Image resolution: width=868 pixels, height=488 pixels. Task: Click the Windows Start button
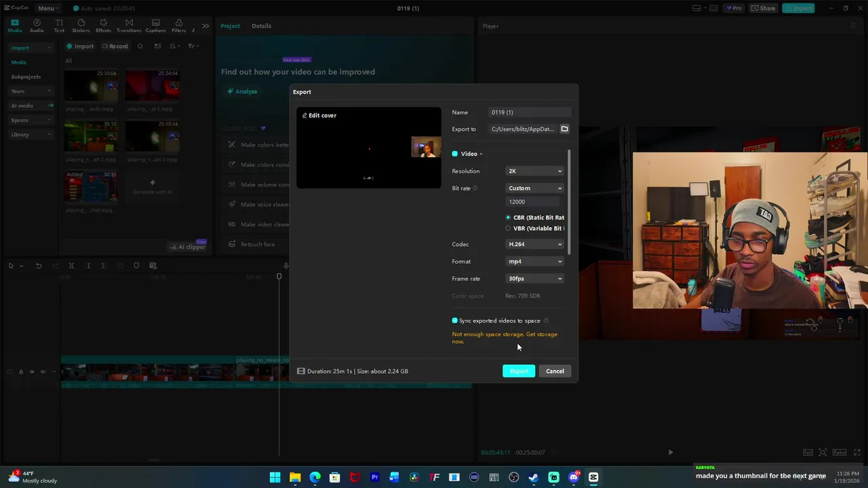click(x=275, y=477)
